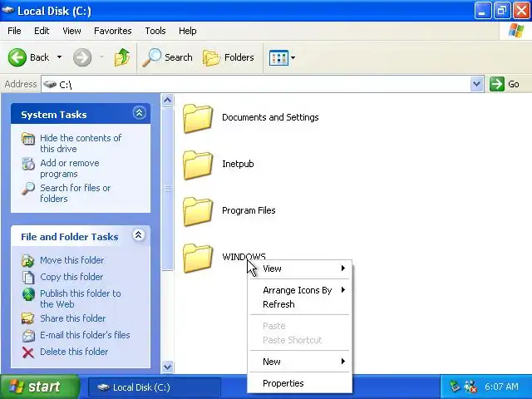Choose Properties in context menu

[299, 383]
